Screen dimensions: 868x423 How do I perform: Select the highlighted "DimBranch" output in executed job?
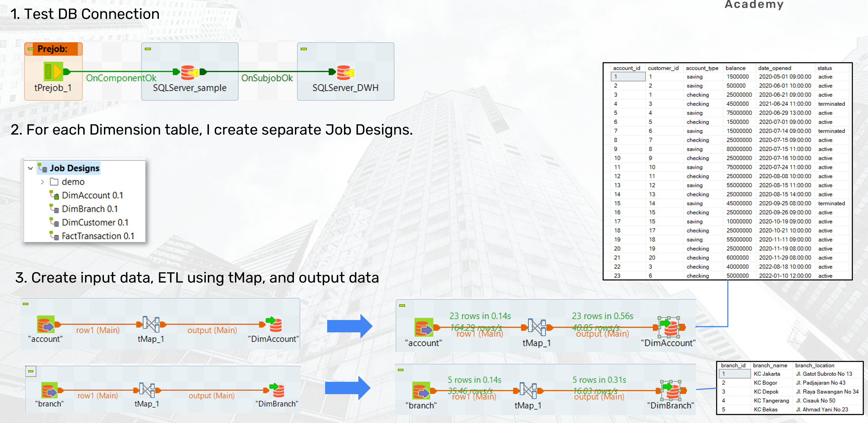671,390
